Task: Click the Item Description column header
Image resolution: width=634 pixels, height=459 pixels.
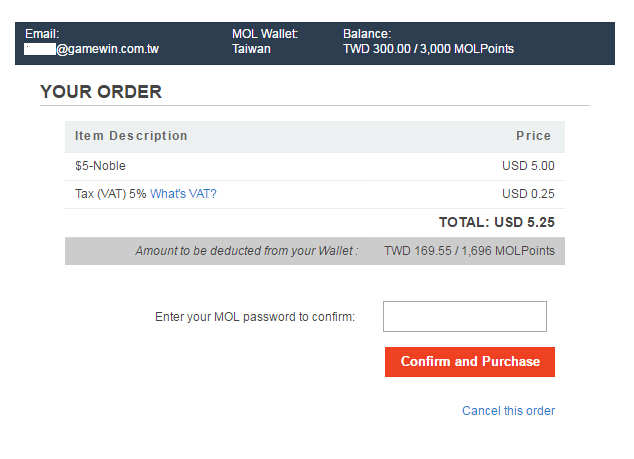Action: 131,136
